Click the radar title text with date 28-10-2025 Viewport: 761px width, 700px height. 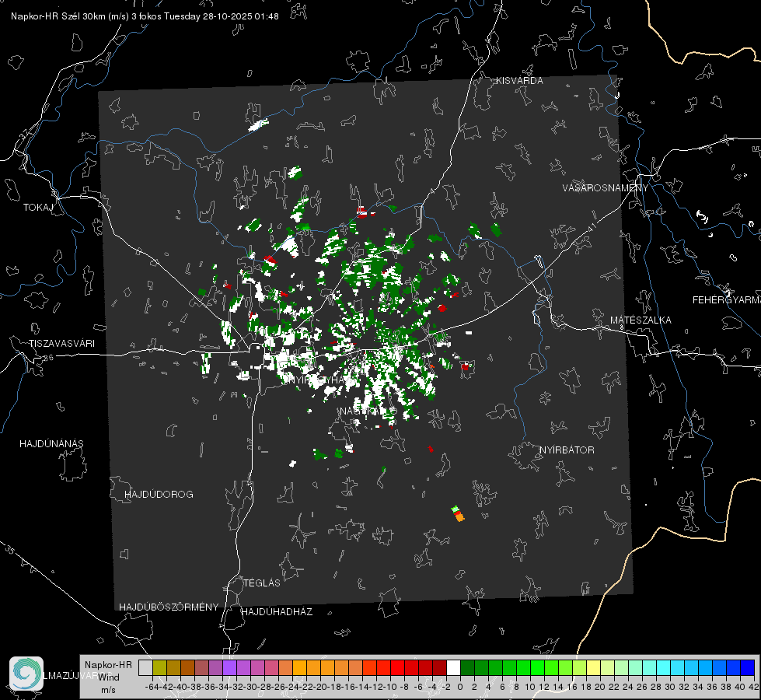click(145, 16)
